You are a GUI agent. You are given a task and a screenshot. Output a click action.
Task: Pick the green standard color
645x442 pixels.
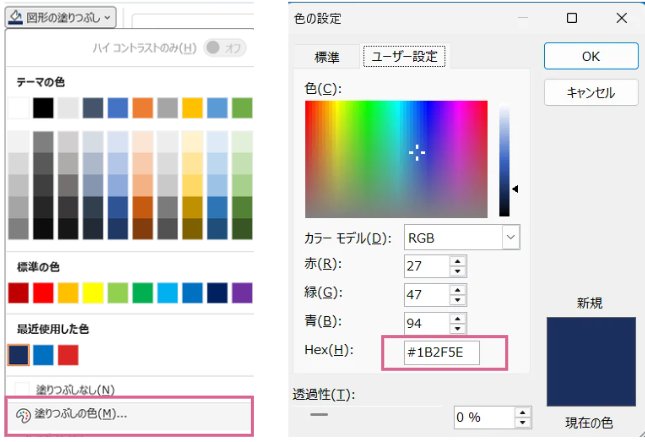click(143, 293)
